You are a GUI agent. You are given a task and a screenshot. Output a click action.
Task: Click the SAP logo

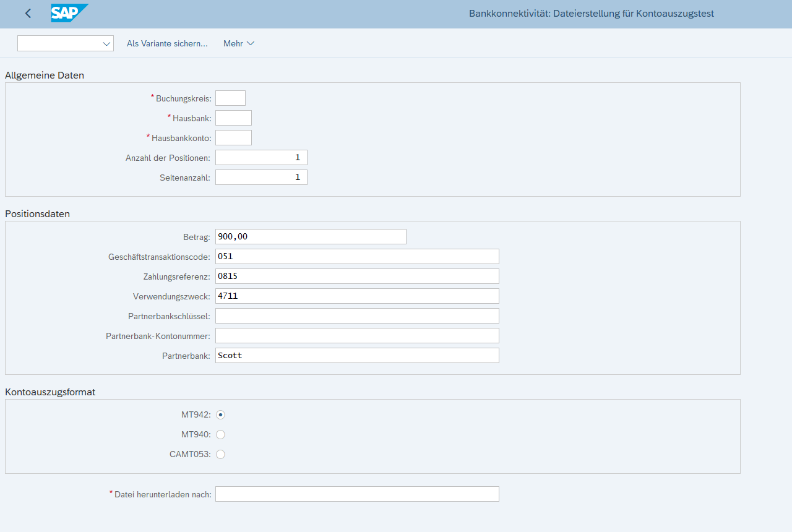[x=69, y=13]
